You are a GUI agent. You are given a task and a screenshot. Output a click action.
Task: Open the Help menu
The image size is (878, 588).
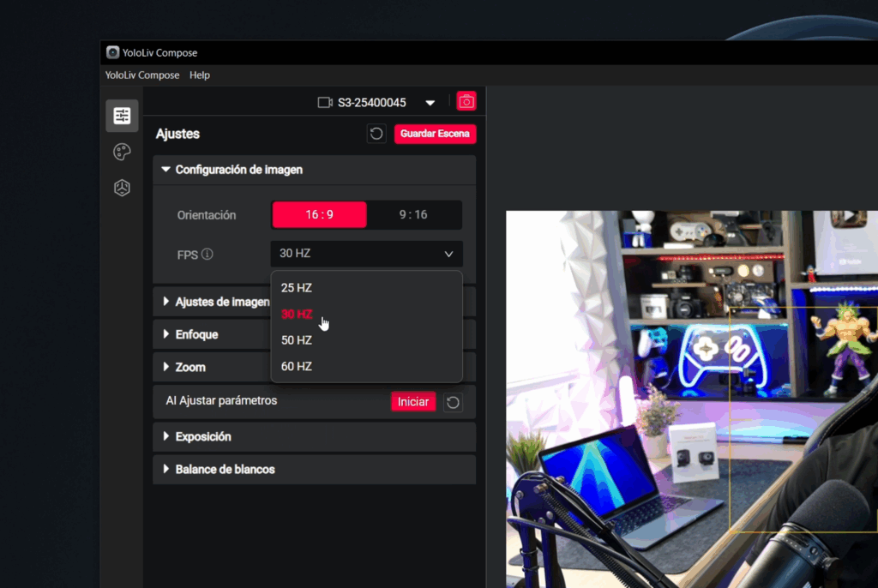click(x=200, y=75)
